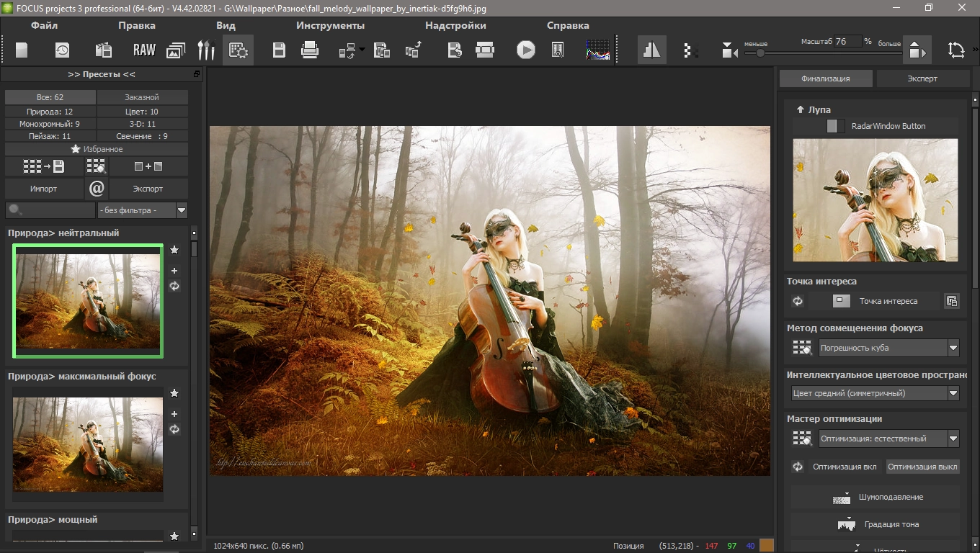
Task: Show the histogram graph icon
Action: 598,50
